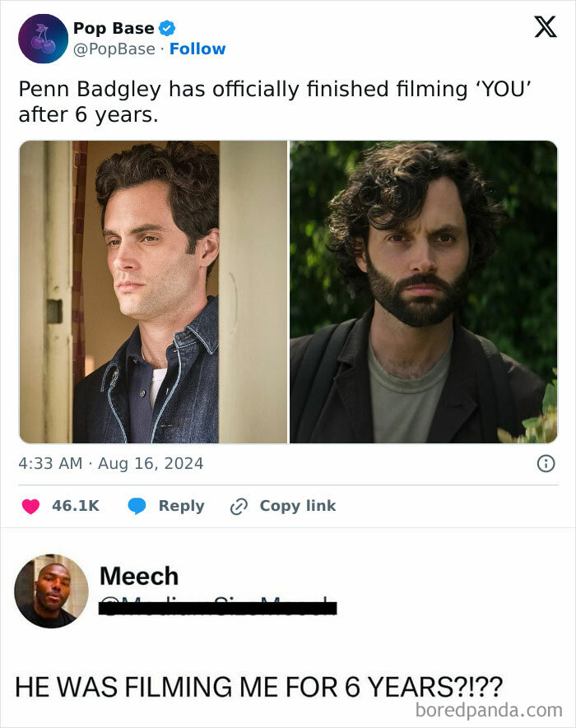Screen dimensions: 576x728
Task: Click the Reply text label
Action: pos(181,506)
